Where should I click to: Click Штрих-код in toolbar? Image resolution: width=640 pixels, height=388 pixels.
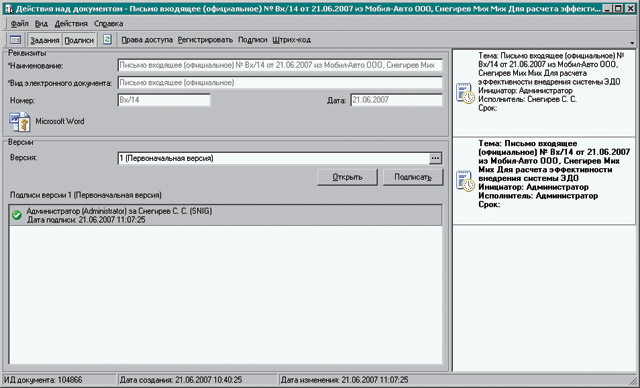(x=291, y=40)
